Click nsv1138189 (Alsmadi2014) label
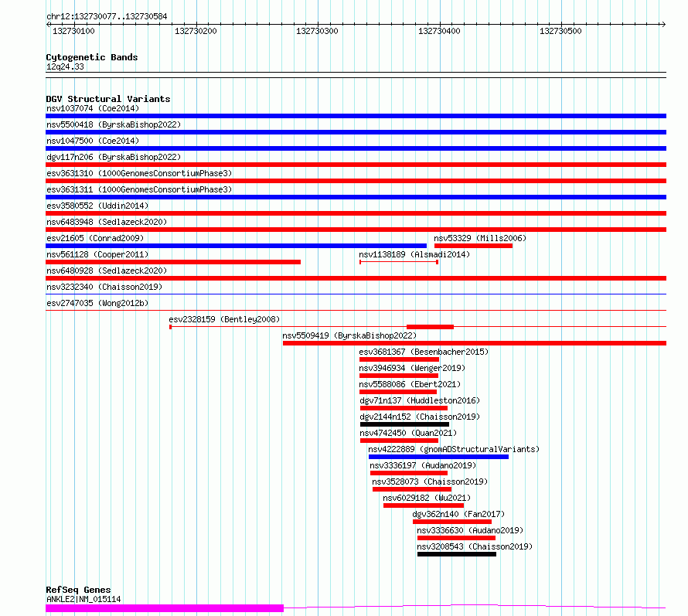Screen dimensions: 688x616 coord(414,254)
